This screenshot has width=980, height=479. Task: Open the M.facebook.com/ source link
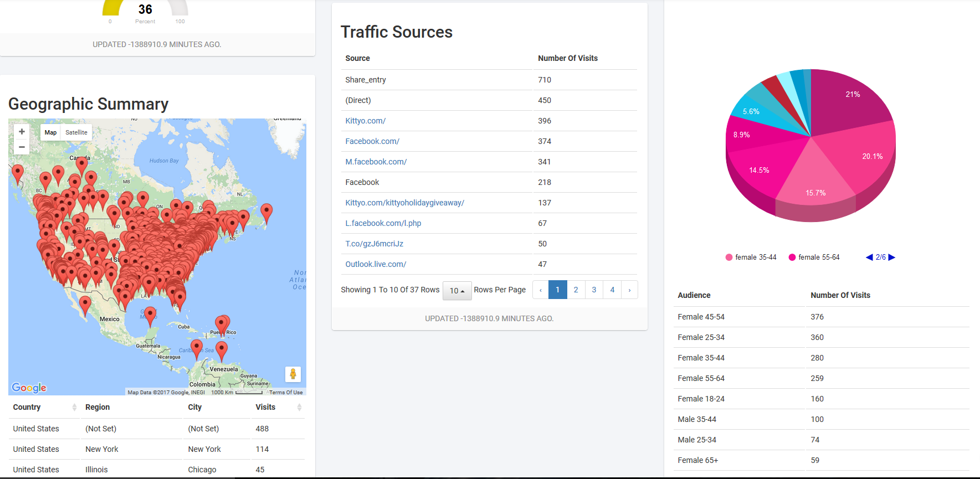[x=376, y=162]
